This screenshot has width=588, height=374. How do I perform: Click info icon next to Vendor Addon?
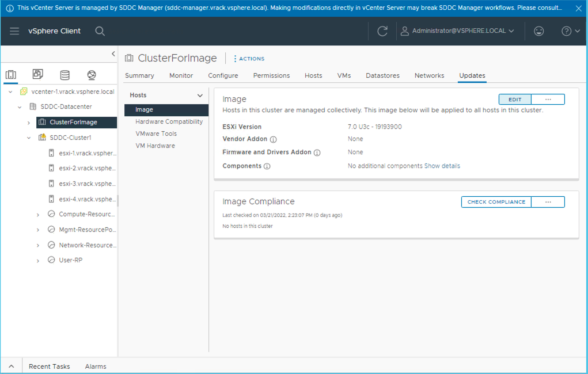(274, 139)
